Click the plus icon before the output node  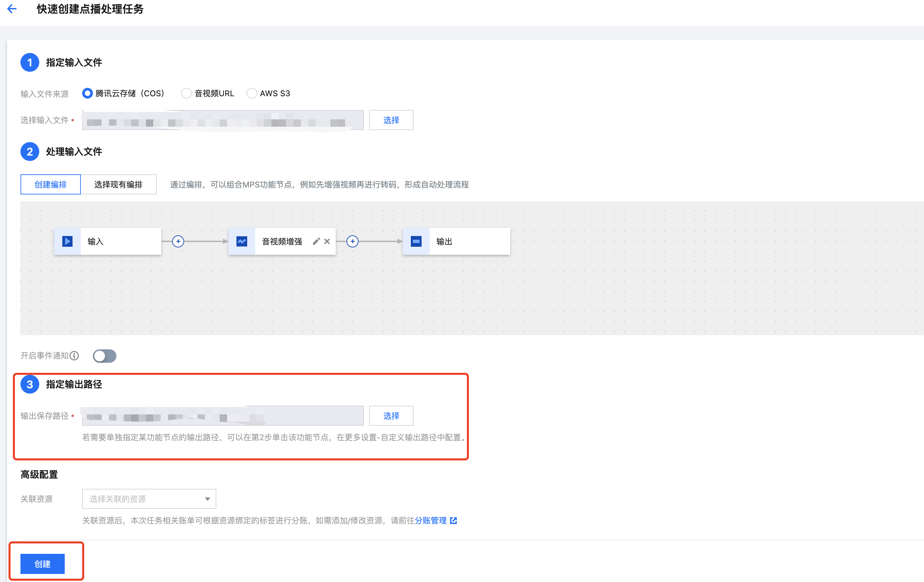pos(352,241)
